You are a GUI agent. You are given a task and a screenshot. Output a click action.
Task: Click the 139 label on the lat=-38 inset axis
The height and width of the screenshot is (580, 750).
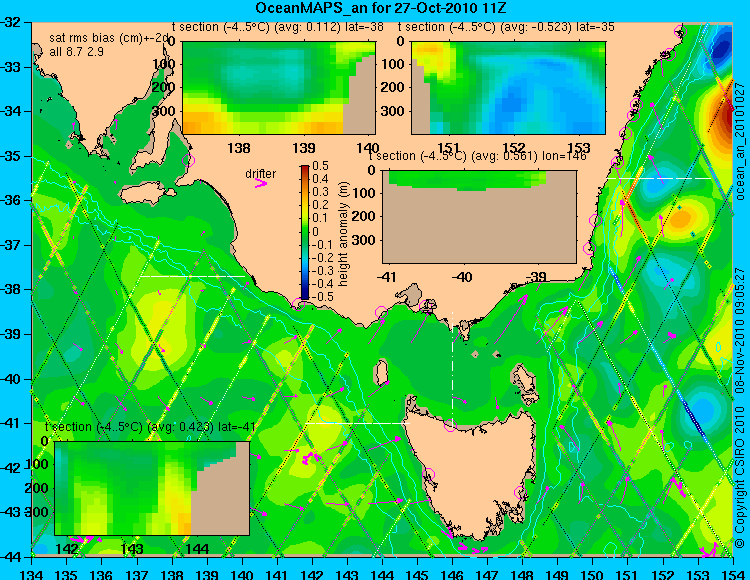pyautogui.click(x=304, y=148)
